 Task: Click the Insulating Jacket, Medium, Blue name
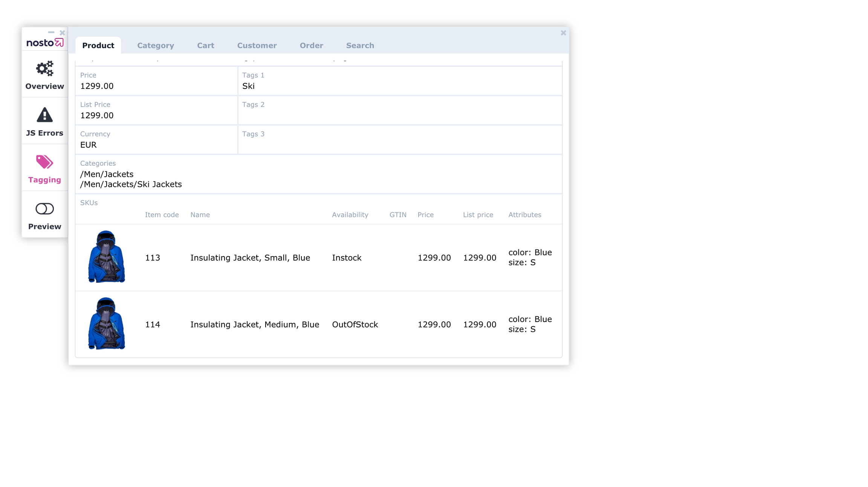click(254, 325)
